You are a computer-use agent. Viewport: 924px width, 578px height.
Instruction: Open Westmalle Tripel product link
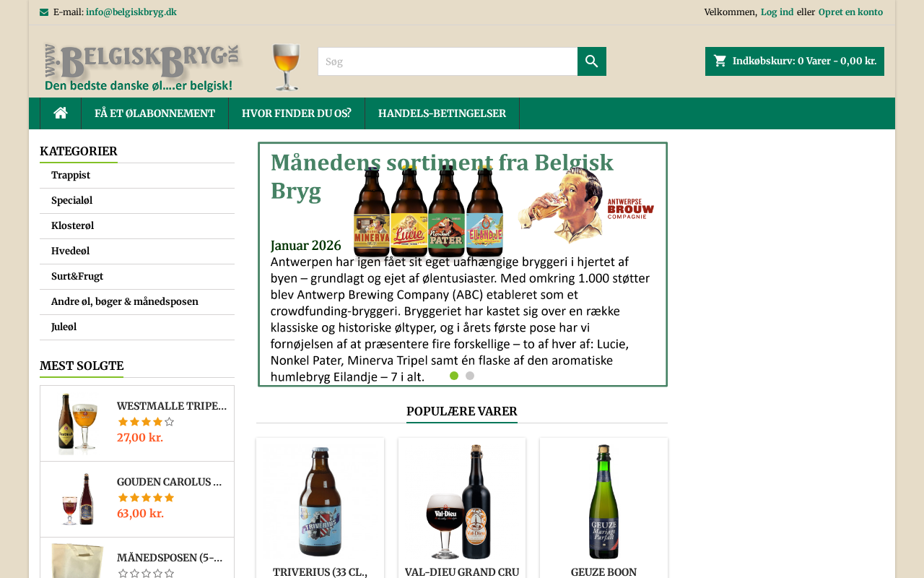coord(172,406)
